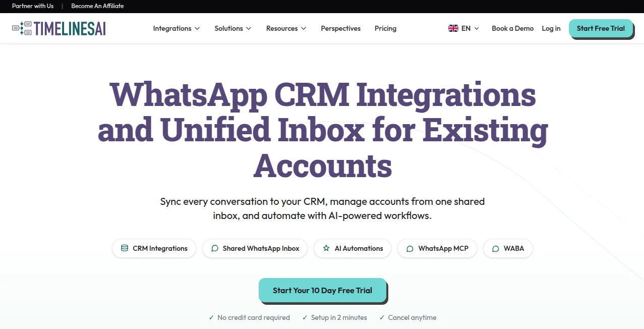The image size is (644, 329).
Task: Click the database icon in CRM Integrations
Action: pyautogui.click(x=125, y=248)
